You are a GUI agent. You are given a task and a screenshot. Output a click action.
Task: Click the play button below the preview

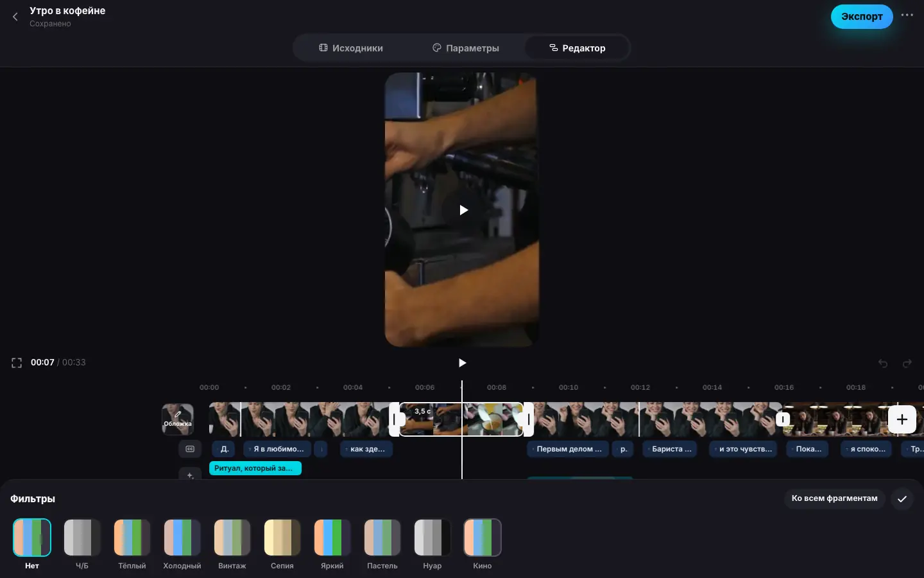tap(462, 363)
